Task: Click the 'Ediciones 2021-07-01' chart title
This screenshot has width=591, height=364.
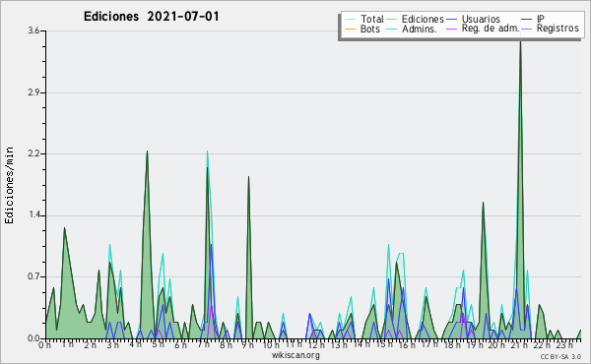Action: [x=151, y=17]
